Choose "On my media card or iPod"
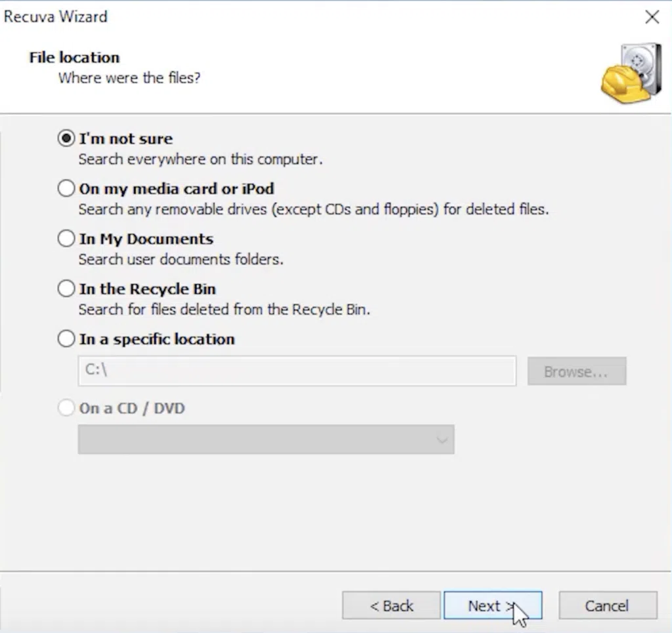672x633 pixels. pos(66,189)
